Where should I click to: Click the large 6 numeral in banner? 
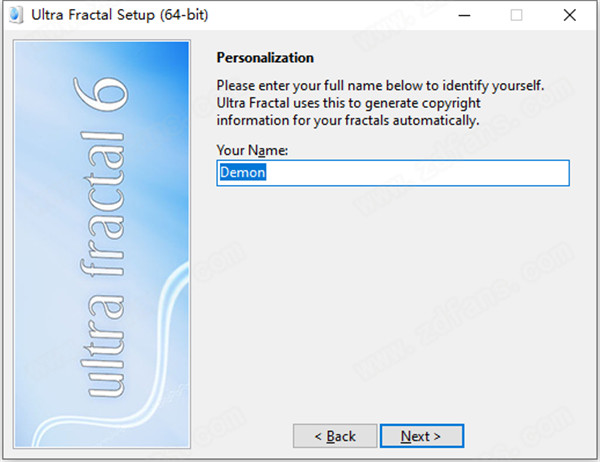coord(111,94)
